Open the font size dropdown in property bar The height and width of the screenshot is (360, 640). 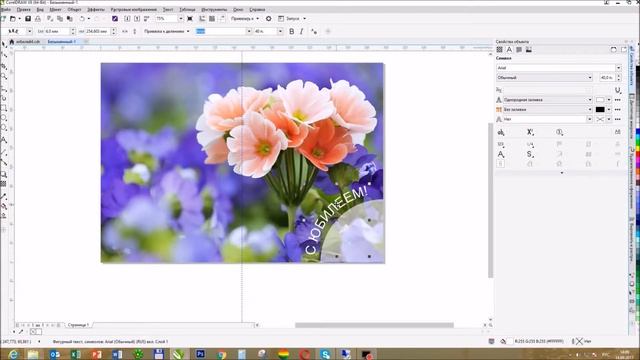[280, 31]
